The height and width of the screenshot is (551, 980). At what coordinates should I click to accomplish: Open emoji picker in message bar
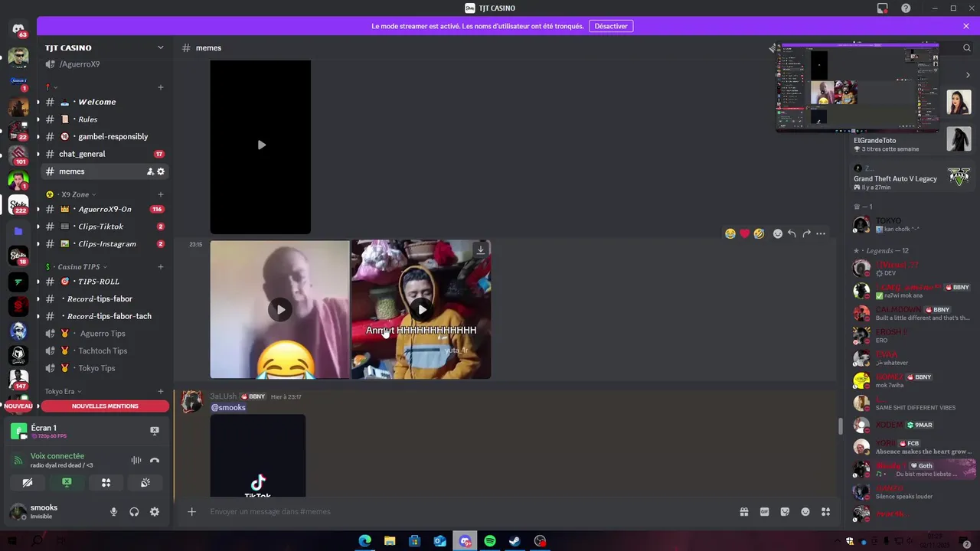805,512
